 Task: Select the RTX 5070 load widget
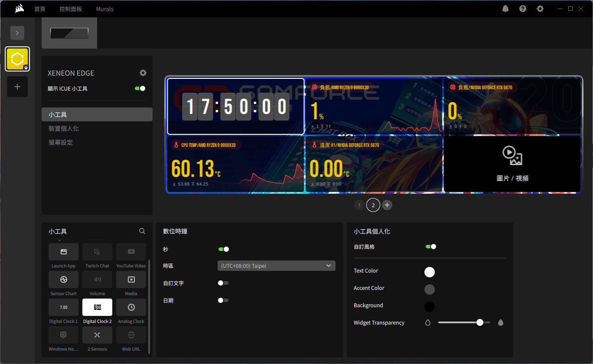[512, 106]
